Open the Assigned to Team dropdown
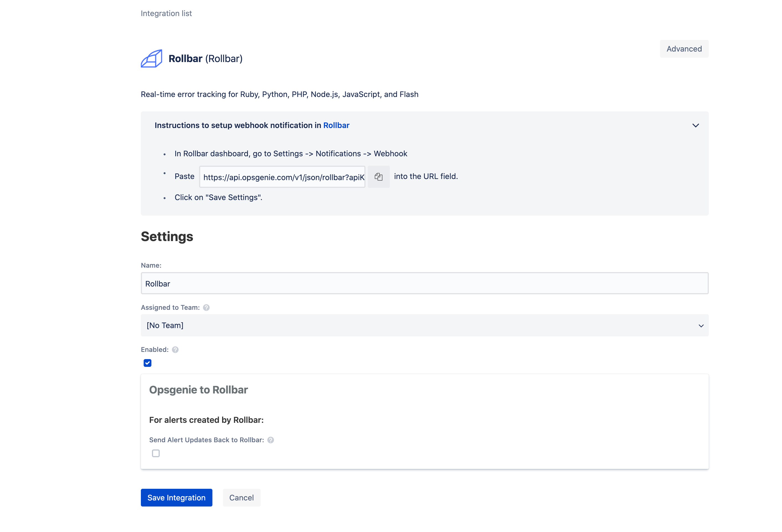The height and width of the screenshot is (532, 782). [425, 325]
